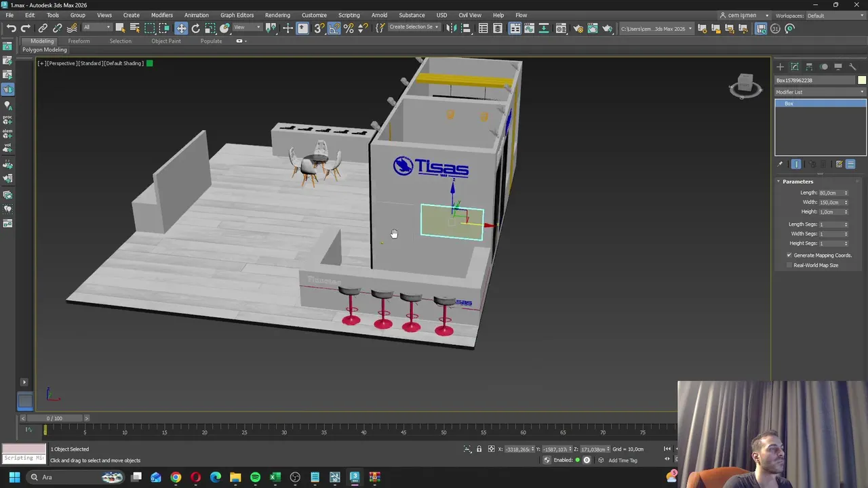
Task: Open the Modifier List dropdown
Action: point(821,92)
